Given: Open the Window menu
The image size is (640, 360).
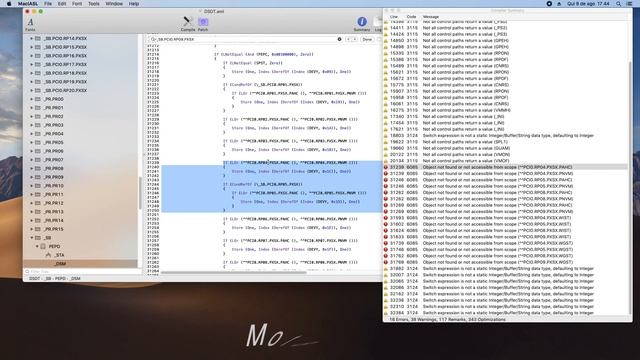Looking at the screenshot, I should click(114, 4).
